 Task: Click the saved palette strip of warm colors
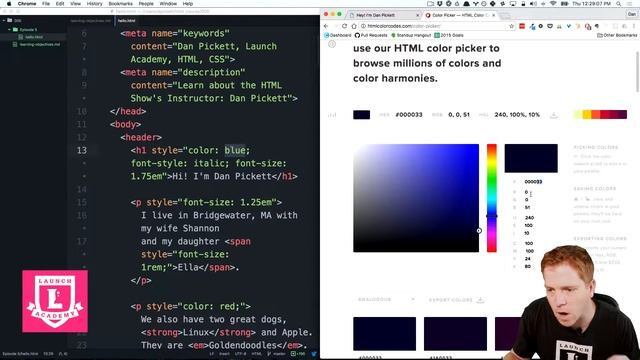[x=600, y=115]
